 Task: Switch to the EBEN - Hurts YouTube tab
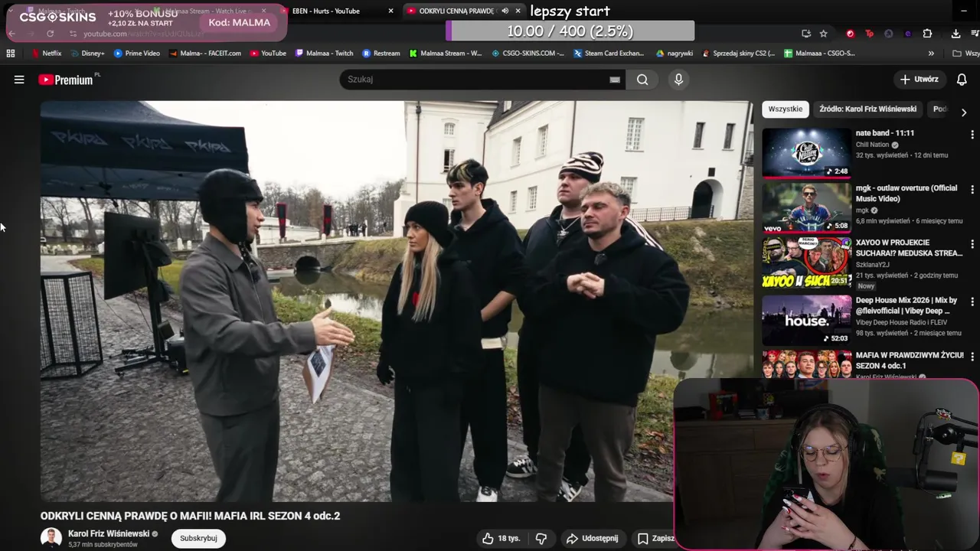[x=326, y=11]
